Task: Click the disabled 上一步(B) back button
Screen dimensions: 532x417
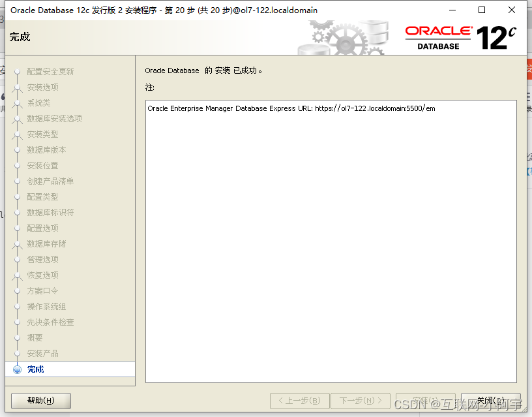Action: [300, 401]
